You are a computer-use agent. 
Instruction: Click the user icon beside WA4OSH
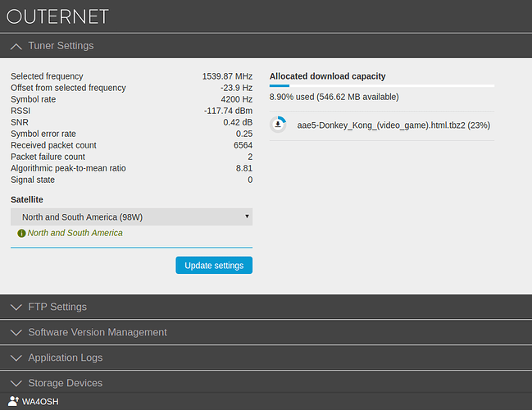[x=13, y=401]
